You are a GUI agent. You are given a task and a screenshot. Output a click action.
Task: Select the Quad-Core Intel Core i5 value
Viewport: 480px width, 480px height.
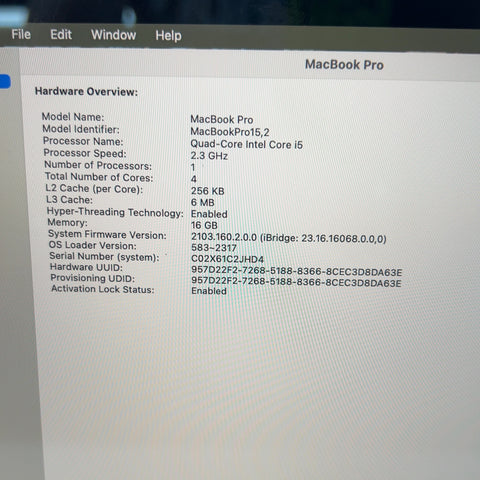tap(246, 144)
